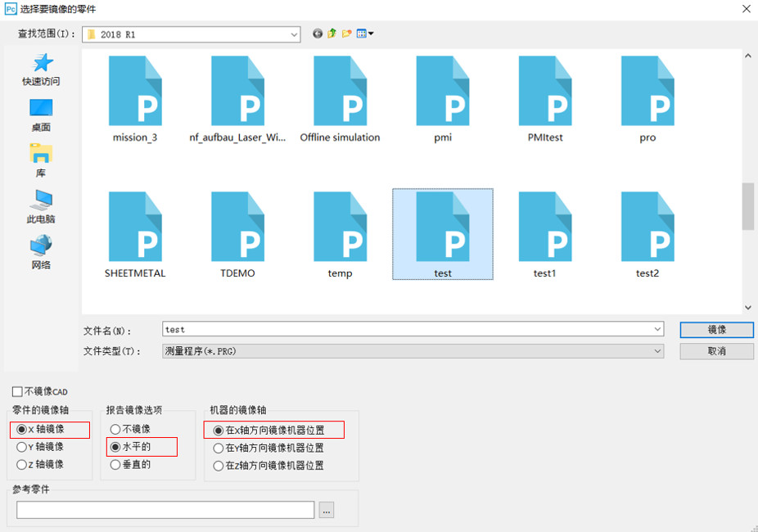Screen dimensions: 758x532
Task: Go up one folder level
Action: coord(332,34)
